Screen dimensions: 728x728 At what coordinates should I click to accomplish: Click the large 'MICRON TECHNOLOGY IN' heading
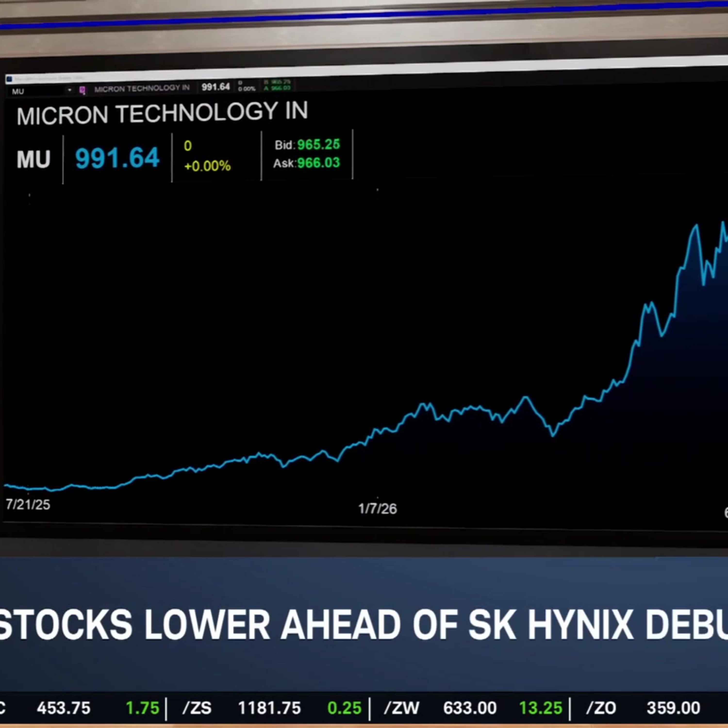162,113
